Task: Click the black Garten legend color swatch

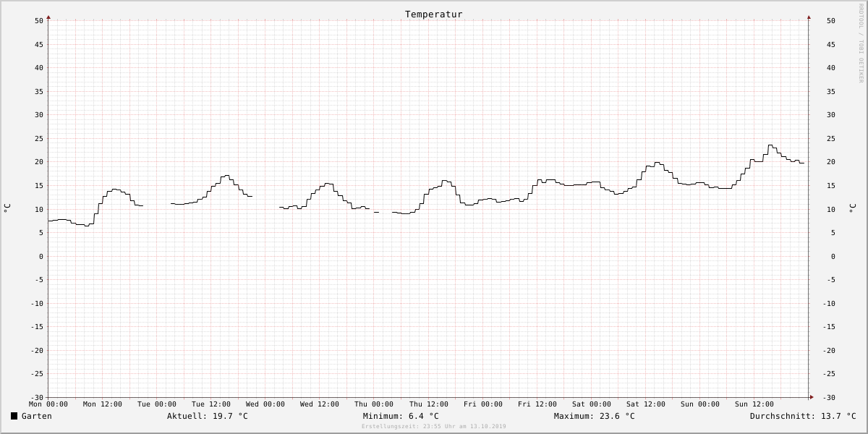Action: click(14, 416)
